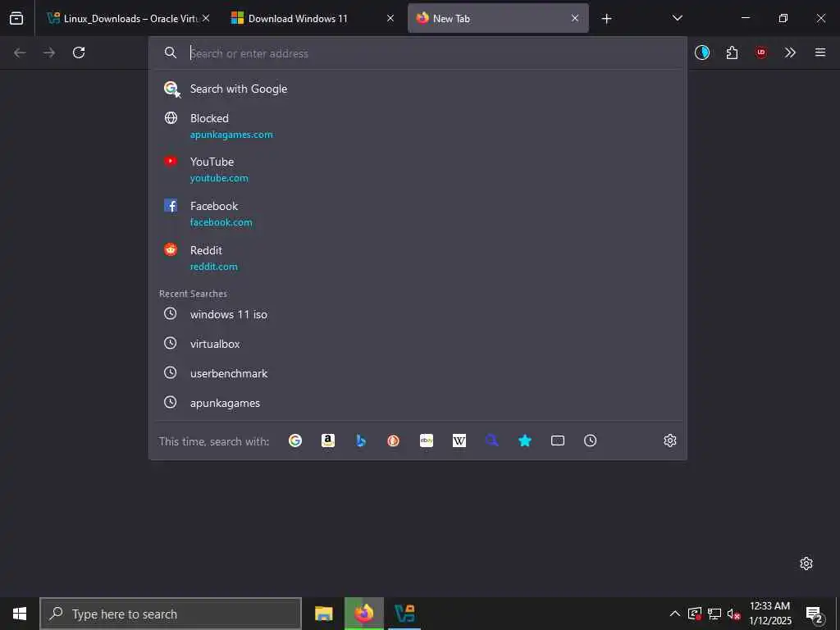
Task: Open network status tray icon
Action: (714, 614)
